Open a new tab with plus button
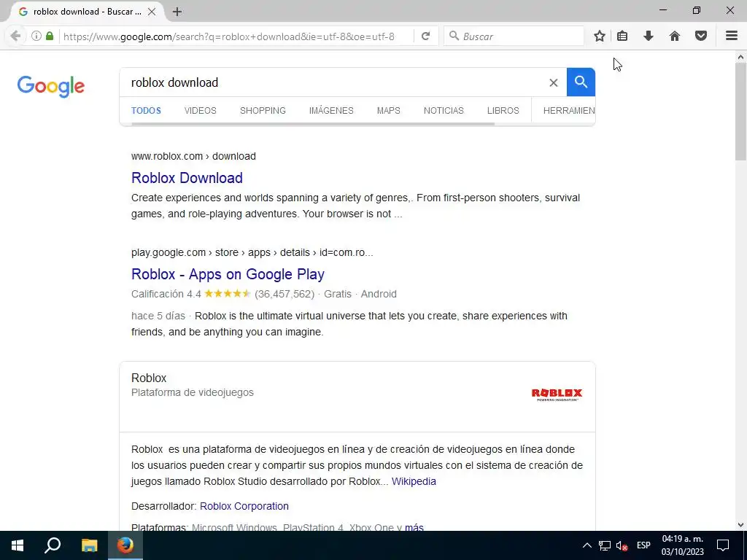Screen dimensions: 747x560 pos(177,12)
